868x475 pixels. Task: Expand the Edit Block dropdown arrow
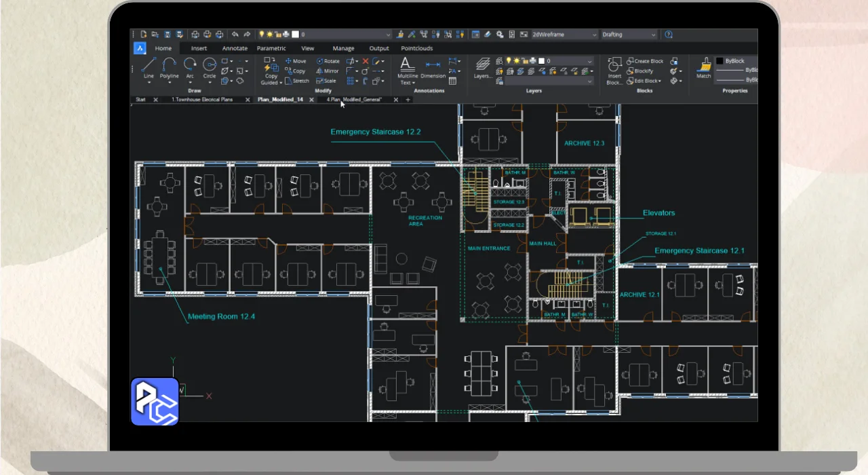(x=660, y=81)
